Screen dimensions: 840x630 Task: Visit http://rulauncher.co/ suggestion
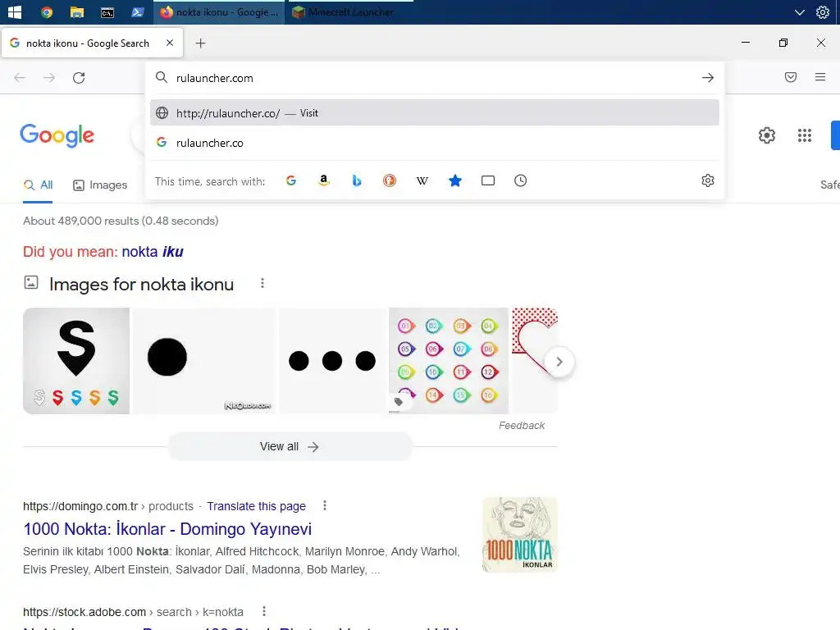tap(435, 112)
